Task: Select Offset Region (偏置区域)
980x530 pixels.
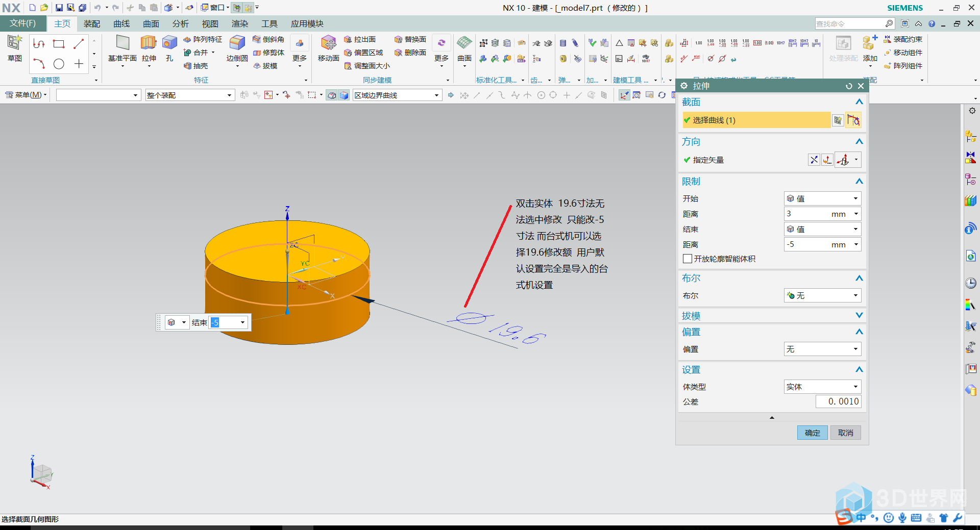Action: (x=363, y=53)
